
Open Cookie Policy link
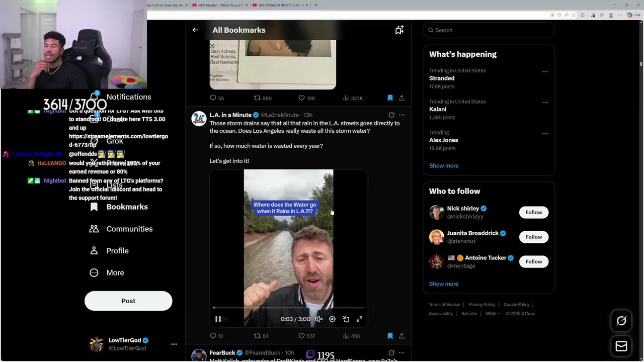coord(517,305)
